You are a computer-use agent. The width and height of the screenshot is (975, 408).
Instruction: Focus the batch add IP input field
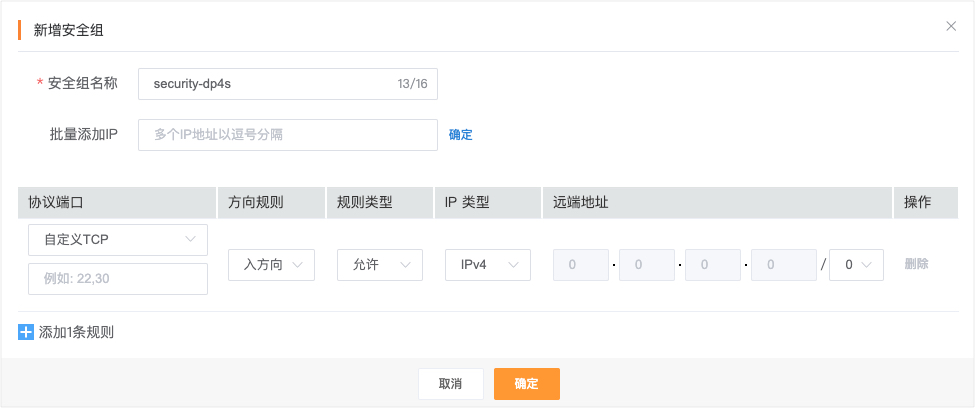coord(288,134)
